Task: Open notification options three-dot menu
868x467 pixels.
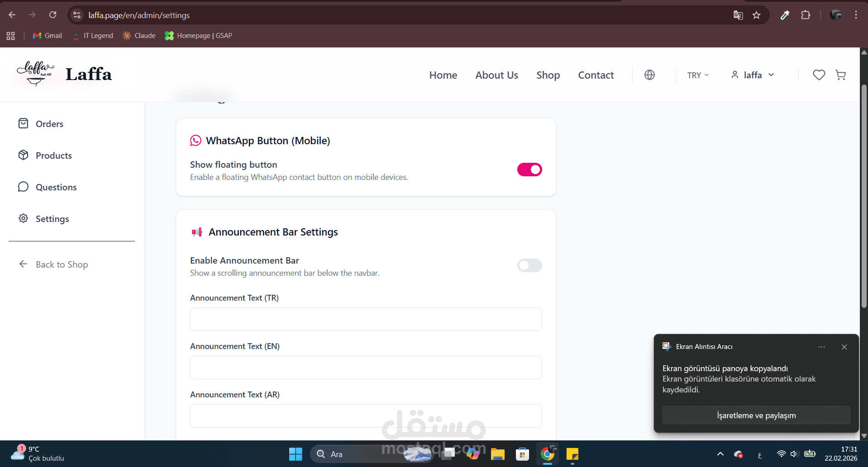Action: pyautogui.click(x=821, y=347)
